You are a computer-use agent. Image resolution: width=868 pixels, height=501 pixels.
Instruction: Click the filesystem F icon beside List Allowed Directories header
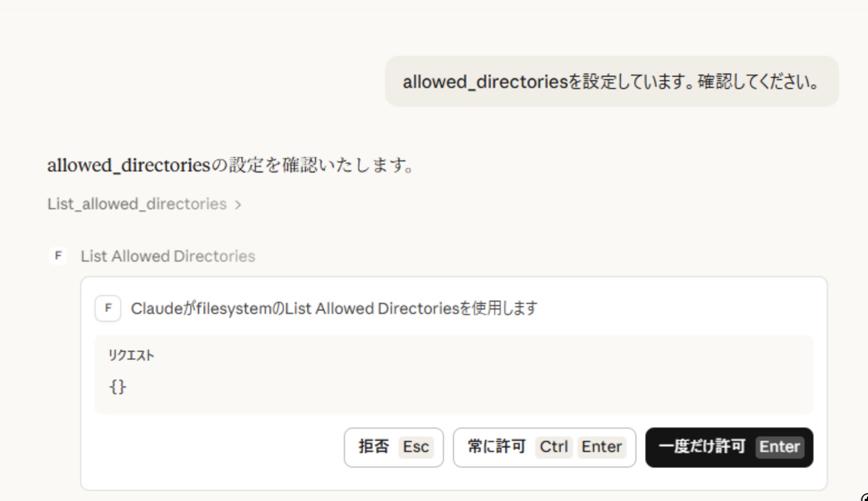point(58,256)
